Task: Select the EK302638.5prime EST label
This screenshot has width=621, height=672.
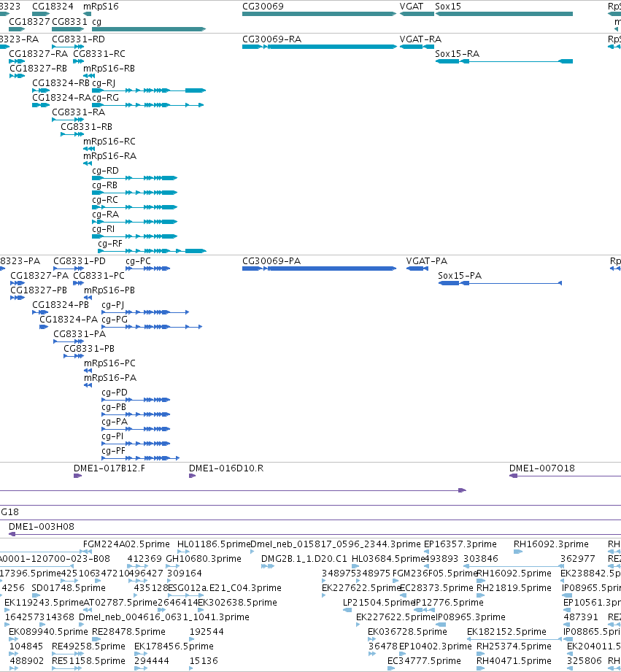Action: pos(237,602)
